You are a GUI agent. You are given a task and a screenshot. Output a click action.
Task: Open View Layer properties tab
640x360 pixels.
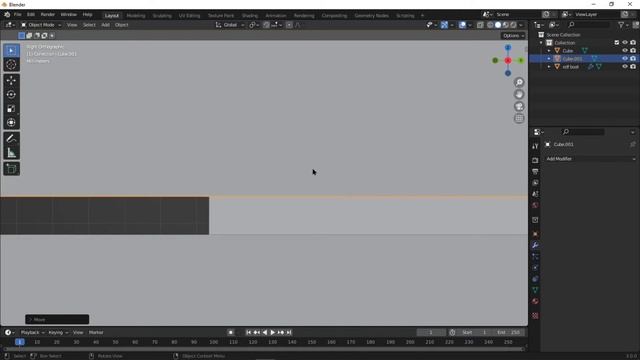pyautogui.click(x=535, y=182)
